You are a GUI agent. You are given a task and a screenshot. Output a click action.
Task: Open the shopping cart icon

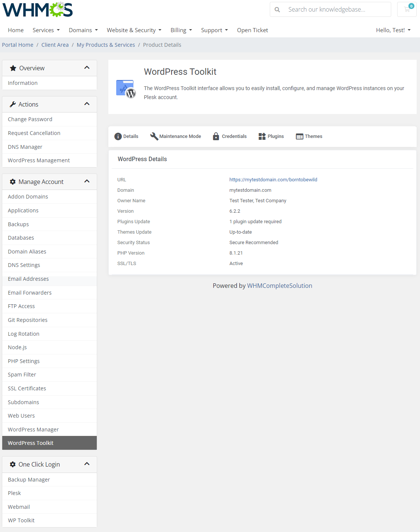[407, 9]
